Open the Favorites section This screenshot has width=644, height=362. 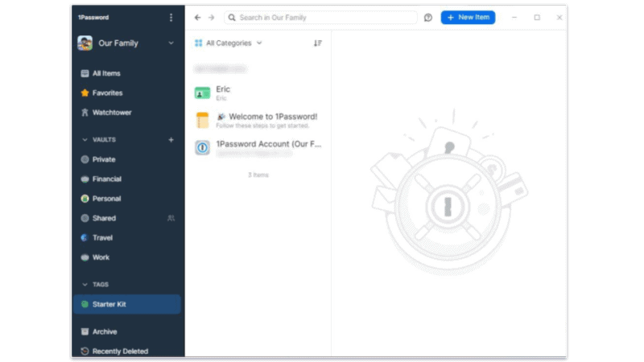(126, 93)
